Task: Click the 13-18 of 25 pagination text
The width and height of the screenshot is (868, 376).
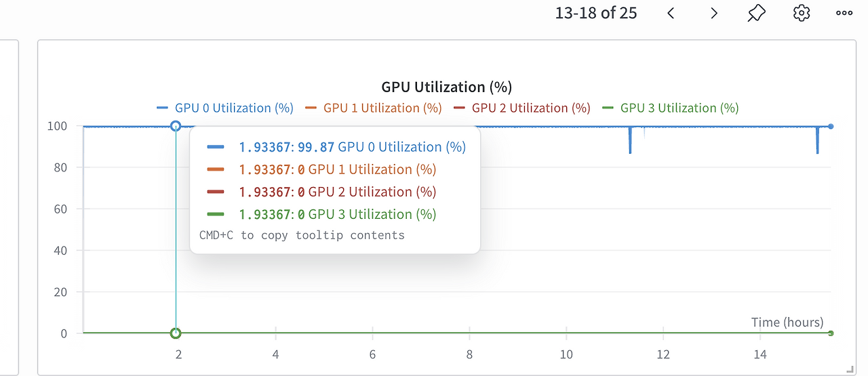Action: [x=596, y=13]
